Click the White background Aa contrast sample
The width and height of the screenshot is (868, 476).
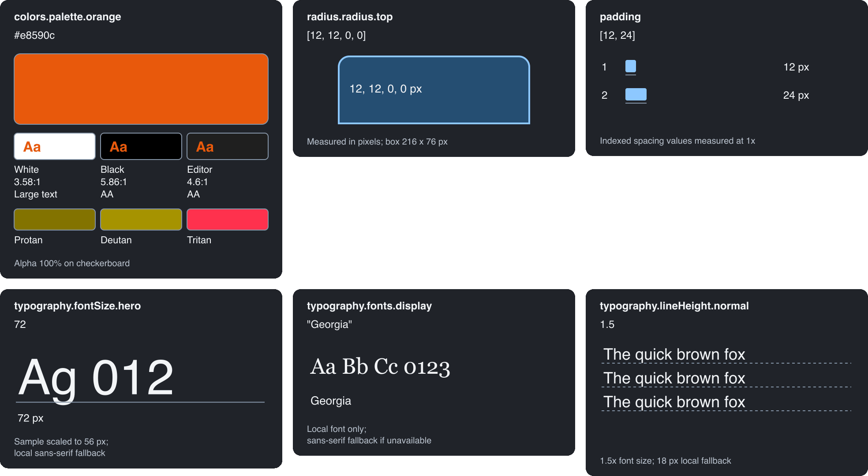[55, 146]
